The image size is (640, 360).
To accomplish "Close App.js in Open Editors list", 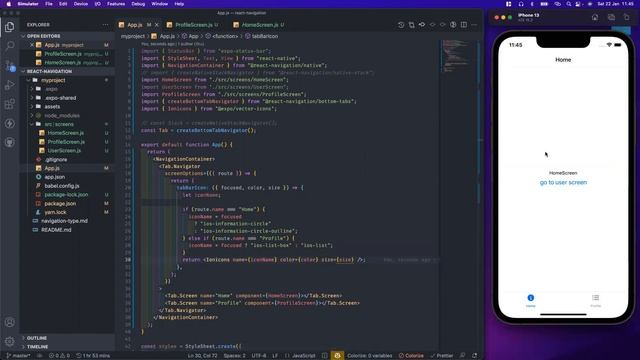I will point(32,45).
